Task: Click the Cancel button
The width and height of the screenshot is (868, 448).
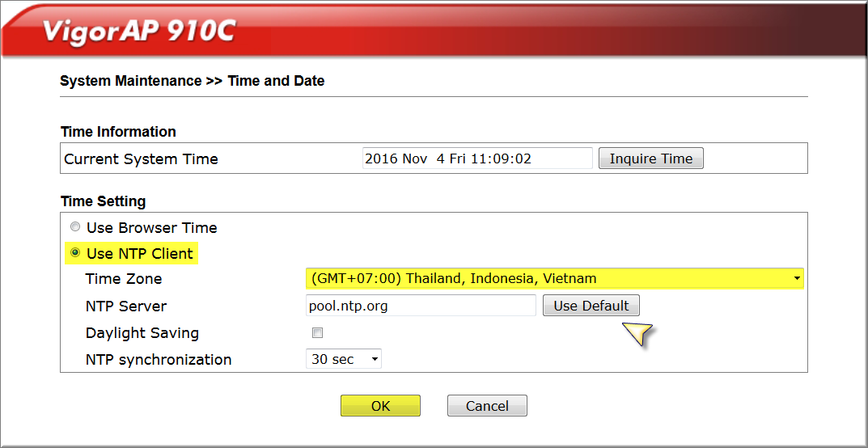Action: point(487,406)
